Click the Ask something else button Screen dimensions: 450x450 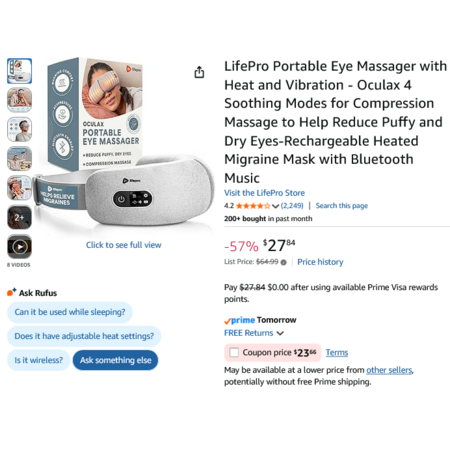(x=115, y=360)
